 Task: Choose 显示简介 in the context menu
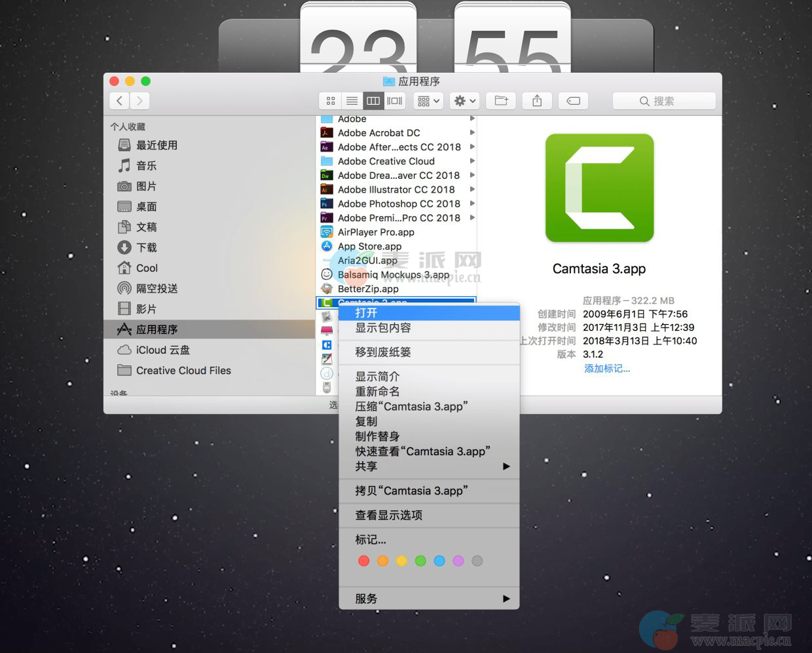(x=429, y=377)
